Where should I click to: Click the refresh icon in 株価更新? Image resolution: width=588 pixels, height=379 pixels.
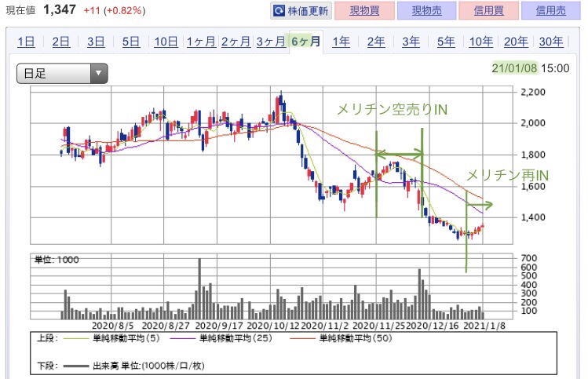[279, 10]
